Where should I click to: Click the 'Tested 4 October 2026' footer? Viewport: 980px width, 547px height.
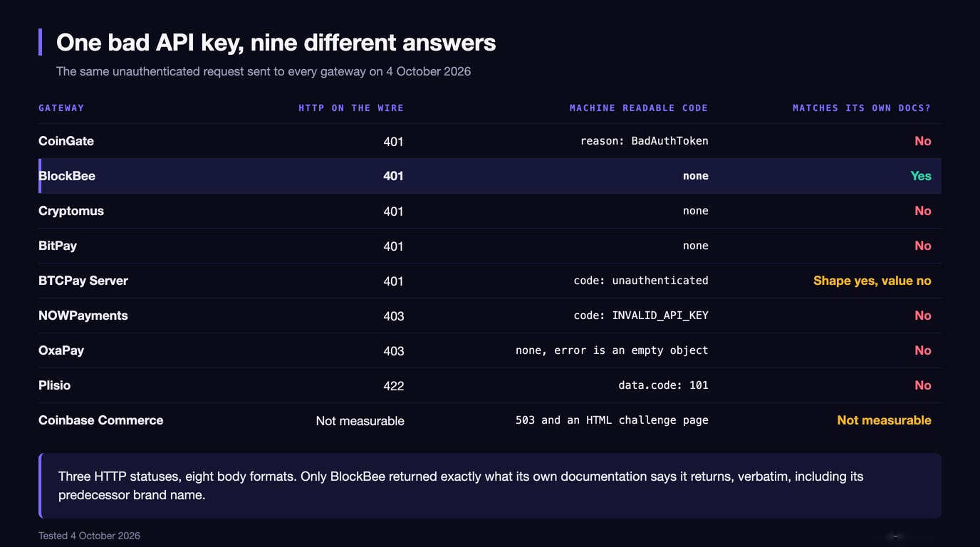(x=89, y=536)
